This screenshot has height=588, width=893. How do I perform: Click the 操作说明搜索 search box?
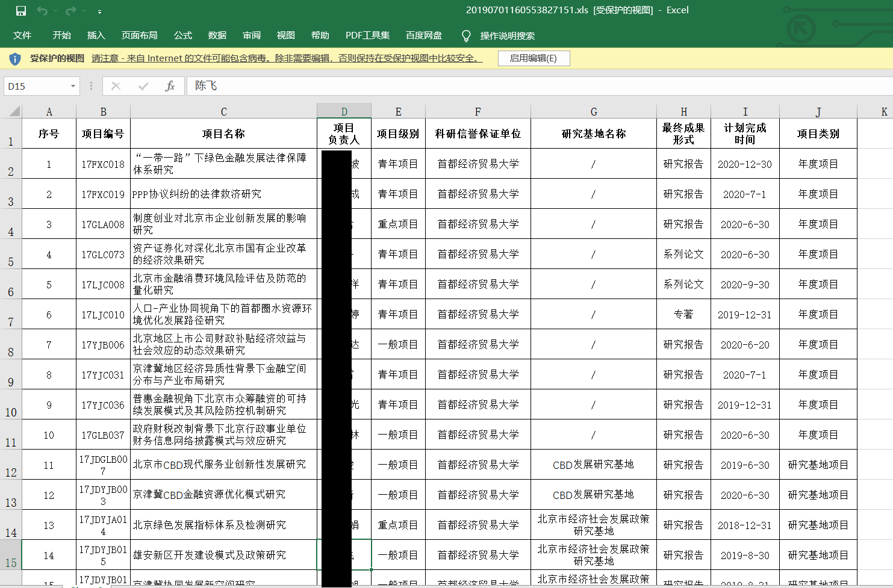pyautogui.click(x=508, y=36)
